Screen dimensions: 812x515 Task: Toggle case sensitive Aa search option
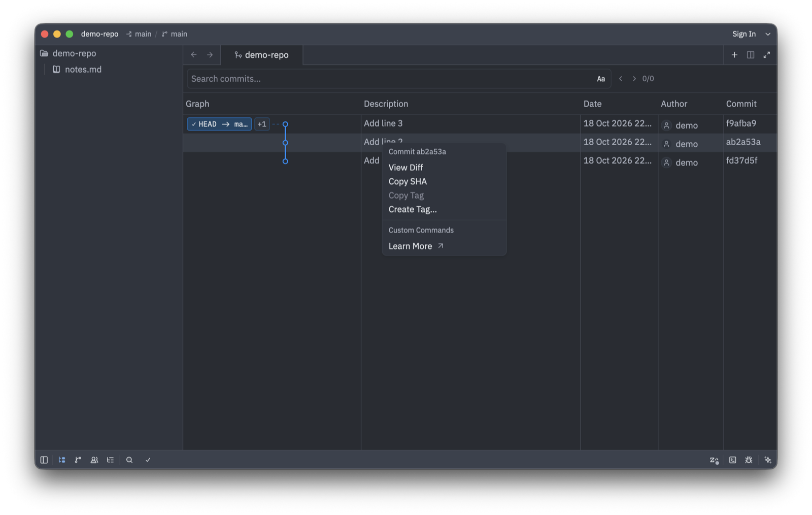coord(601,79)
